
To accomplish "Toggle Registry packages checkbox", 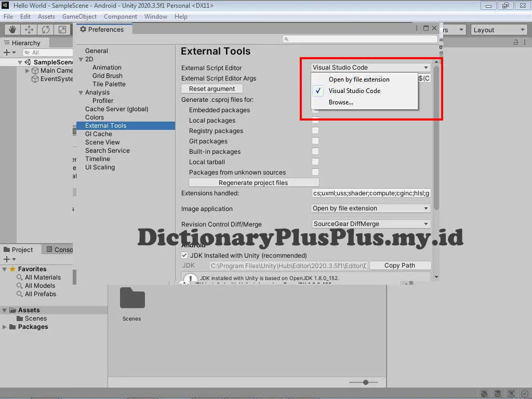I will (315, 130).
